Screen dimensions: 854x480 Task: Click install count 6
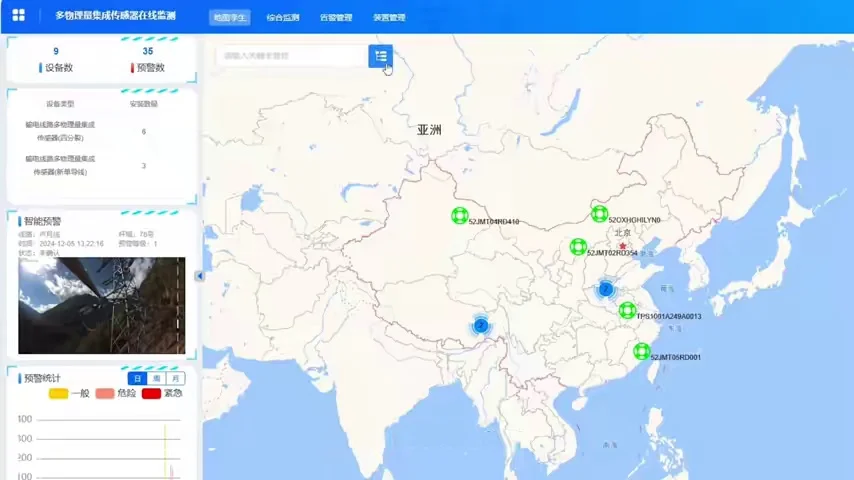click(144, 132)
